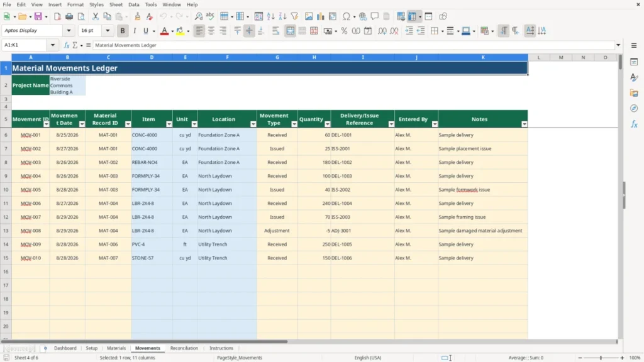Expand the formula bar
The image size is (644, 362).
tap(618, 45)
